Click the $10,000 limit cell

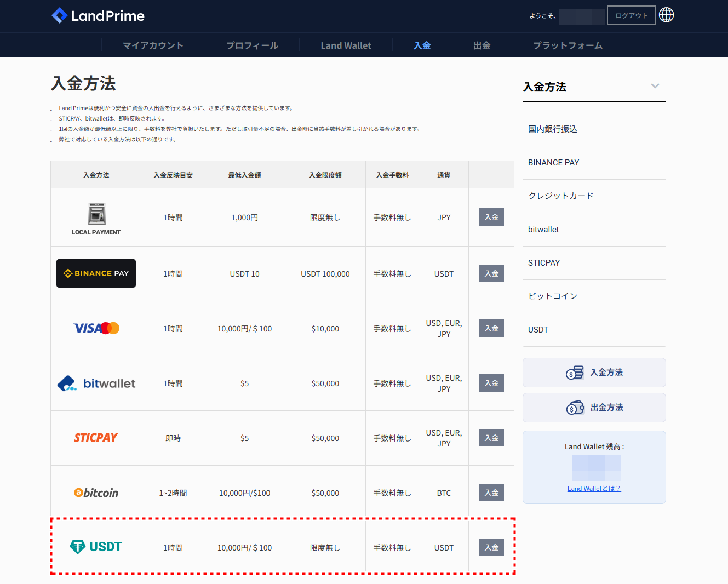pyautogui.click(x=325, y=329)
